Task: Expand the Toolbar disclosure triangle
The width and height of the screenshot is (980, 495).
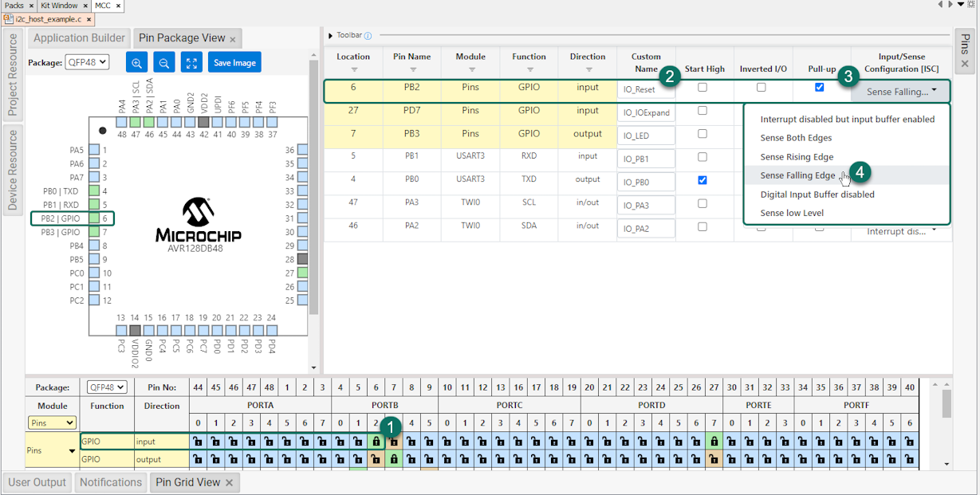Action: (x=331, y=36)
